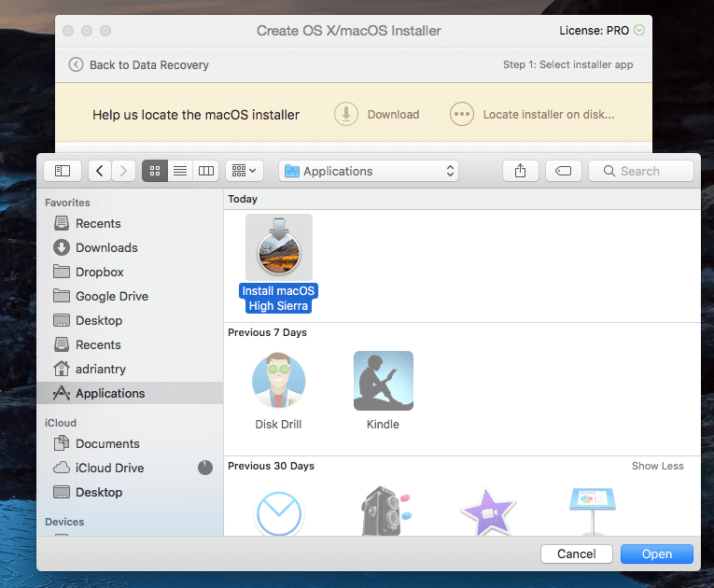This screenshot has width=714, height=588.
Task: Click the Share toolbar button
Action: point(521,171)
